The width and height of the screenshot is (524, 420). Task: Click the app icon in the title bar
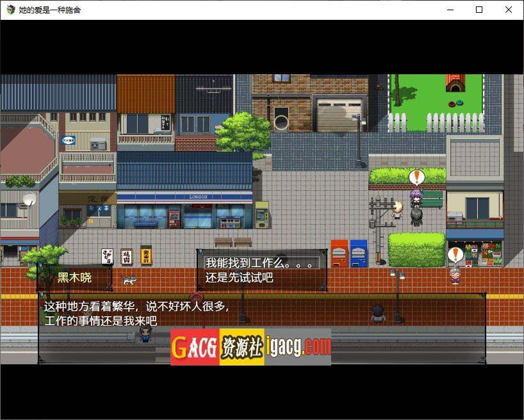[10, 10]
